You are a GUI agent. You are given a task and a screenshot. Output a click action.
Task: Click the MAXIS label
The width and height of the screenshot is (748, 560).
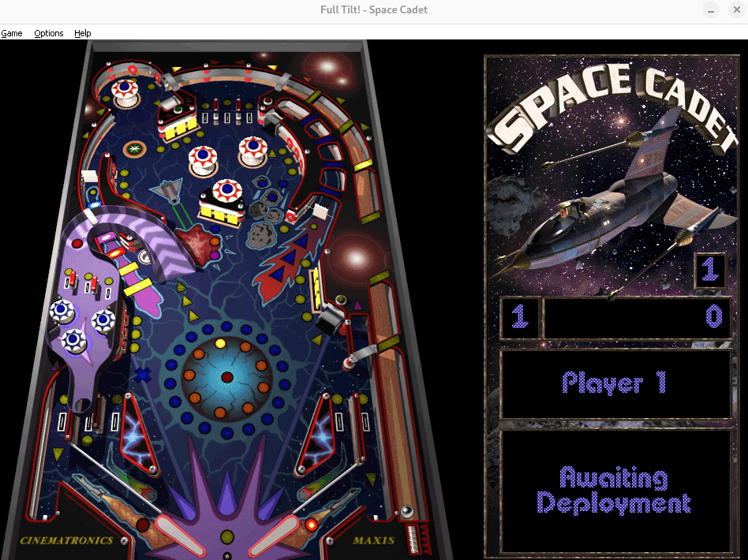point(373,540)
